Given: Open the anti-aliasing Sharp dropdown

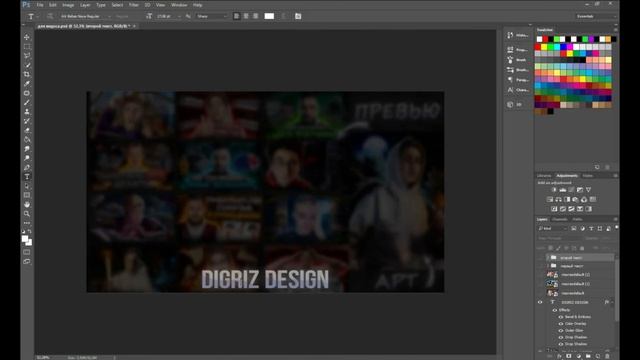Looking at the screenshot, I should coord(211,16).
